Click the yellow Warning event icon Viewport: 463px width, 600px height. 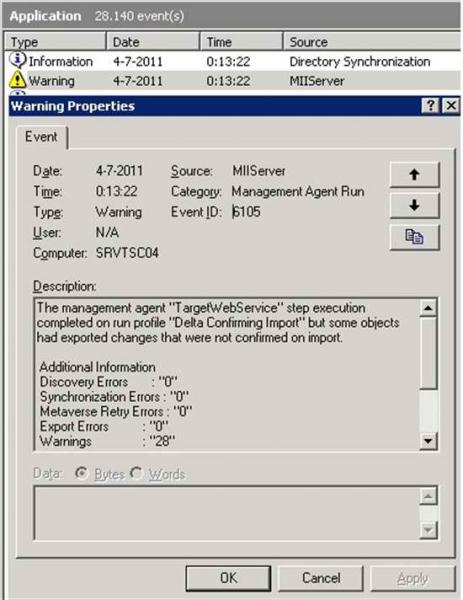16,80
